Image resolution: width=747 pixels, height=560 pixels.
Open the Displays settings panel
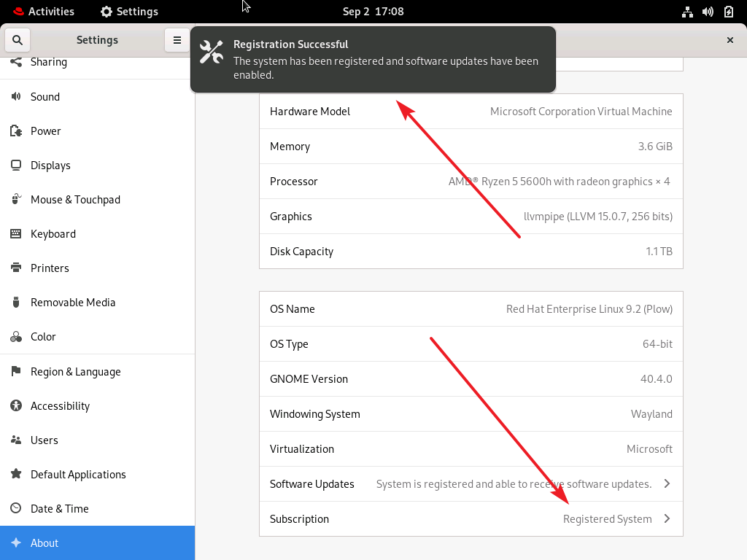[x=97, y=166]
